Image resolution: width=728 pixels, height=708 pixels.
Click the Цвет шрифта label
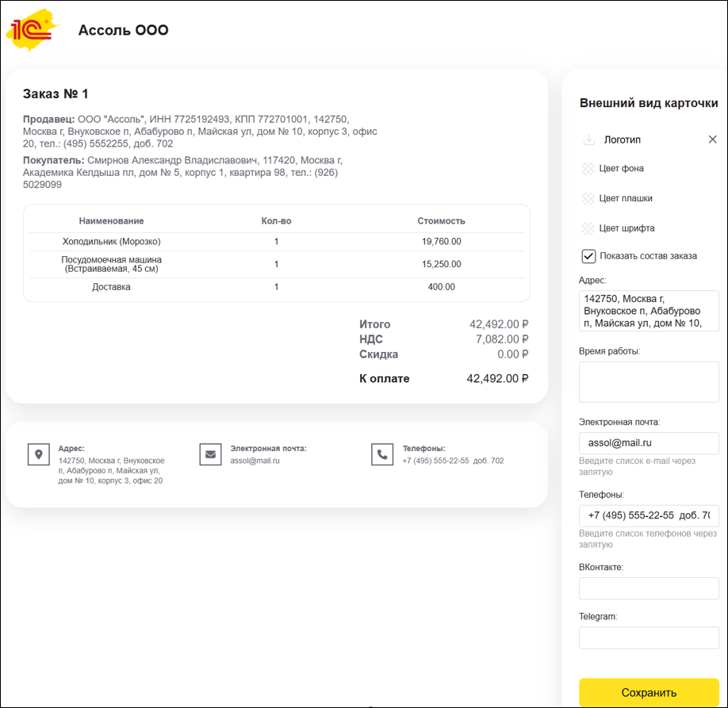626,228
